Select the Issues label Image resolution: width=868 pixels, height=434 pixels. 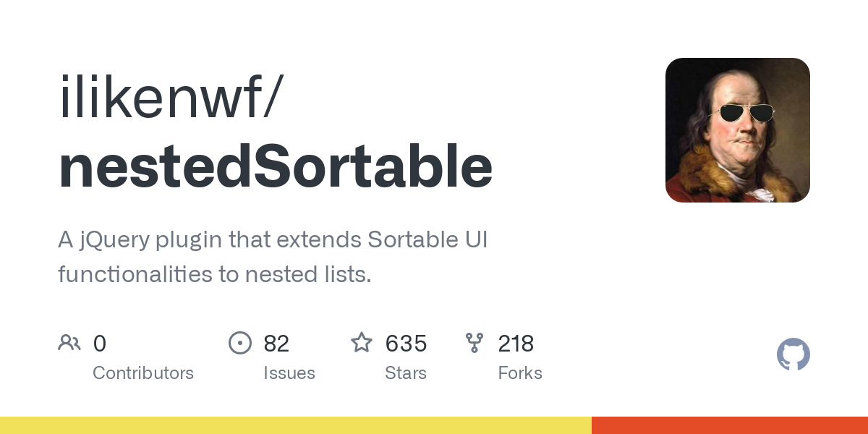[289, 373]
